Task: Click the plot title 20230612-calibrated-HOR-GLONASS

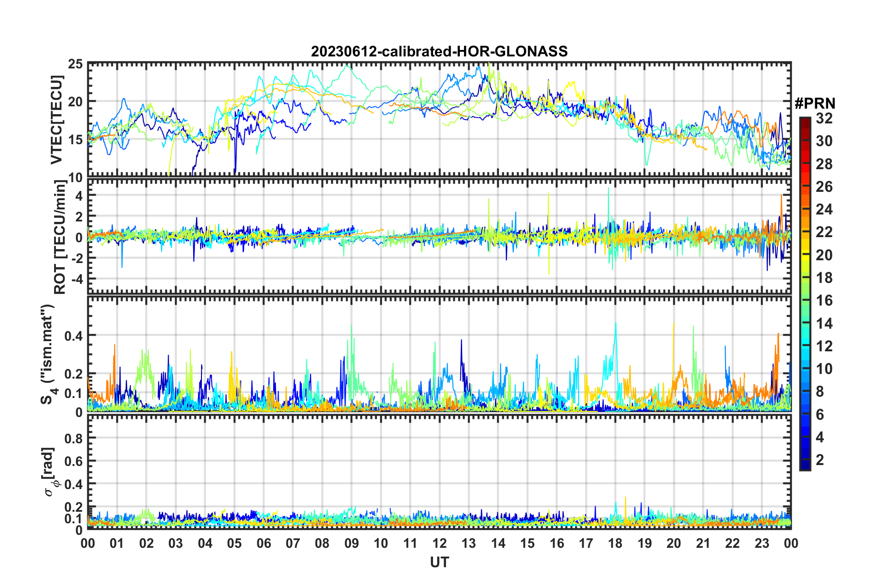Action: tap(439, 51)
